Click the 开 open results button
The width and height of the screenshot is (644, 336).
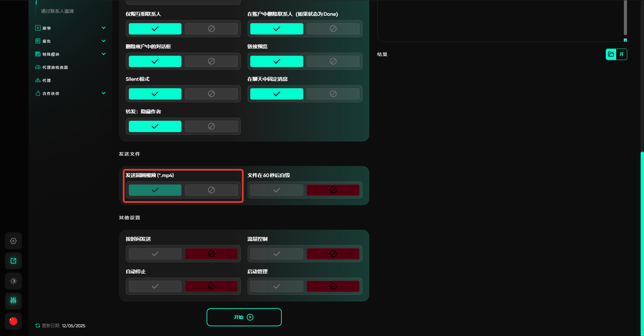tap(622, 54)
